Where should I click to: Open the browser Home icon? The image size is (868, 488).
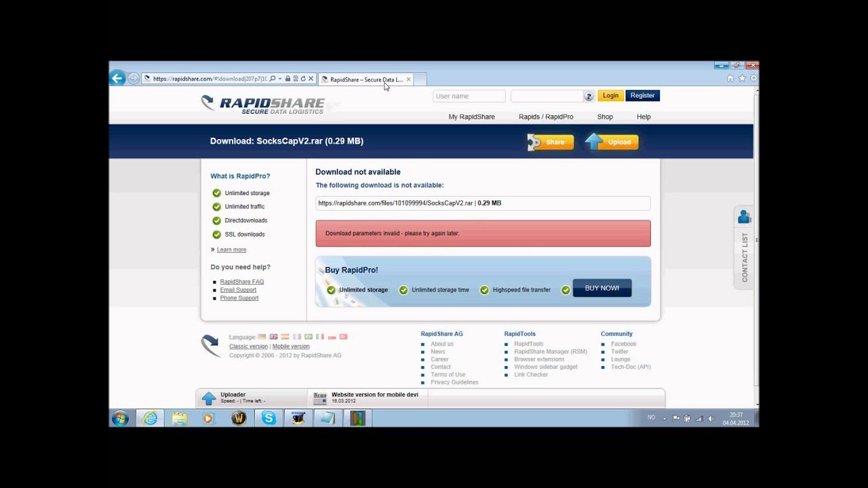coord(730,79)
